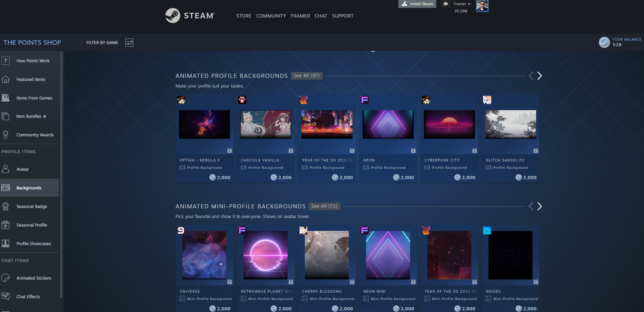Click the sidebar vertical scrollbar
Image resolution: width=644 pixels, height=312 pixels.
[61, 175]
